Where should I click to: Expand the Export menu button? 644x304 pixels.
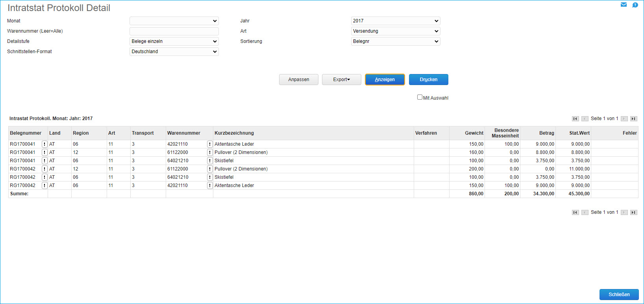coord(341,80)
